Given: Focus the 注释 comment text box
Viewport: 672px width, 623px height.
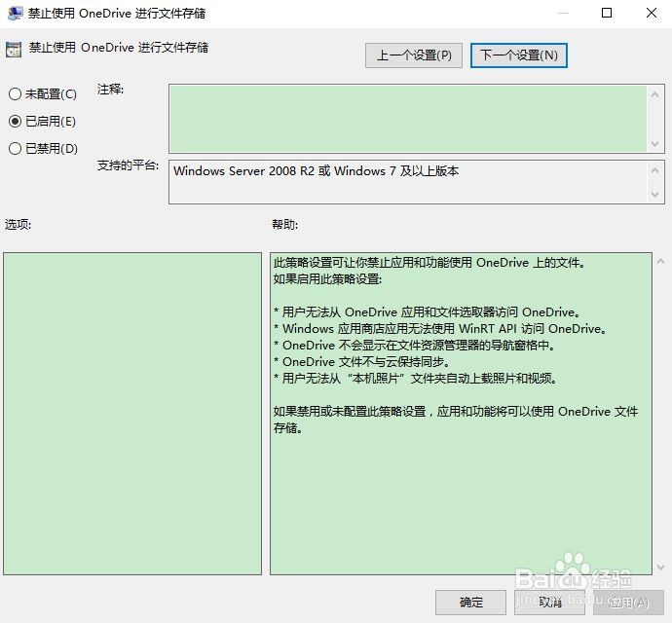Looking at the screenshot, I should (407, 119).
